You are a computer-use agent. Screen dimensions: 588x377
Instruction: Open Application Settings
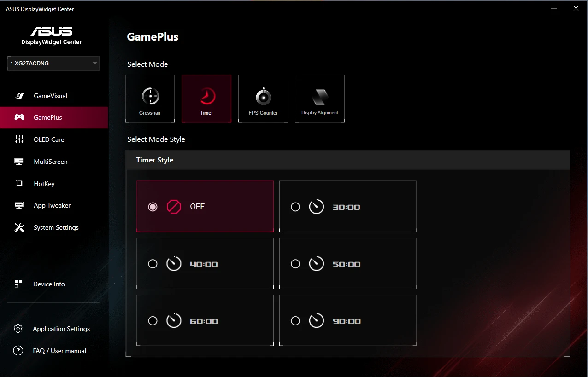click(61, 329)
